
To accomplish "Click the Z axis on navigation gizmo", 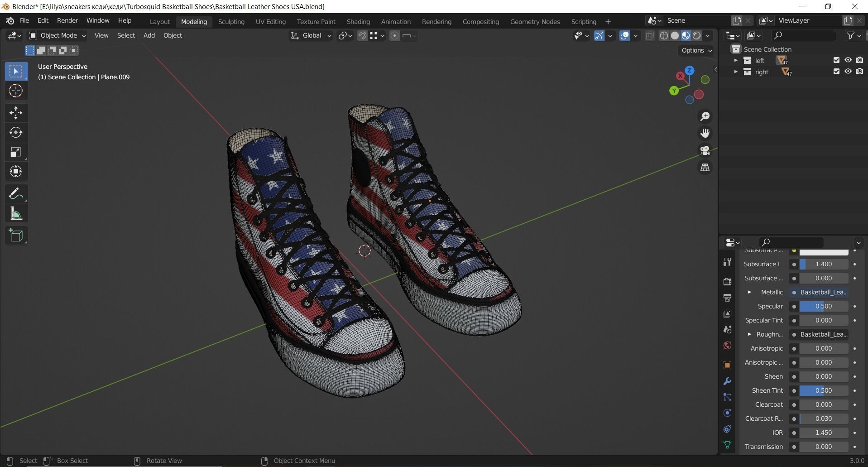I will (x=690, y=71).
